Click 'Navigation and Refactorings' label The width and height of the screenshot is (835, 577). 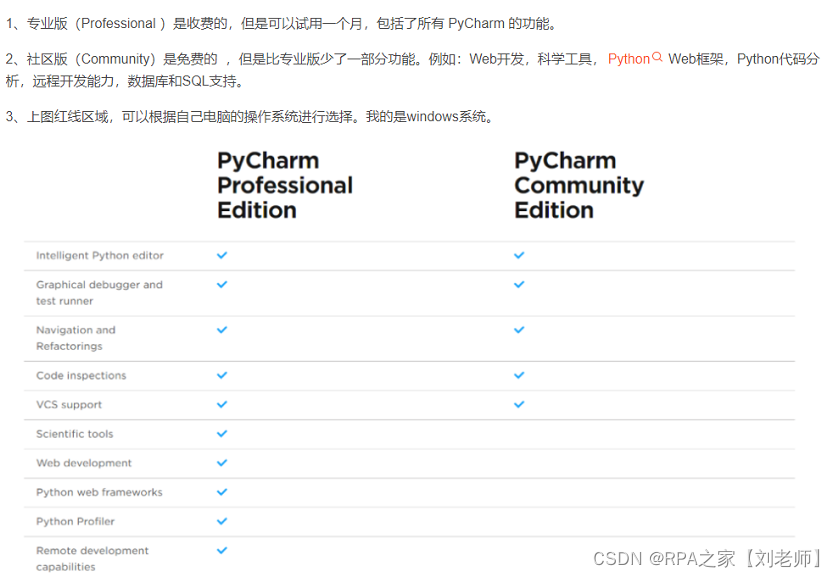(x=76, y=338)
